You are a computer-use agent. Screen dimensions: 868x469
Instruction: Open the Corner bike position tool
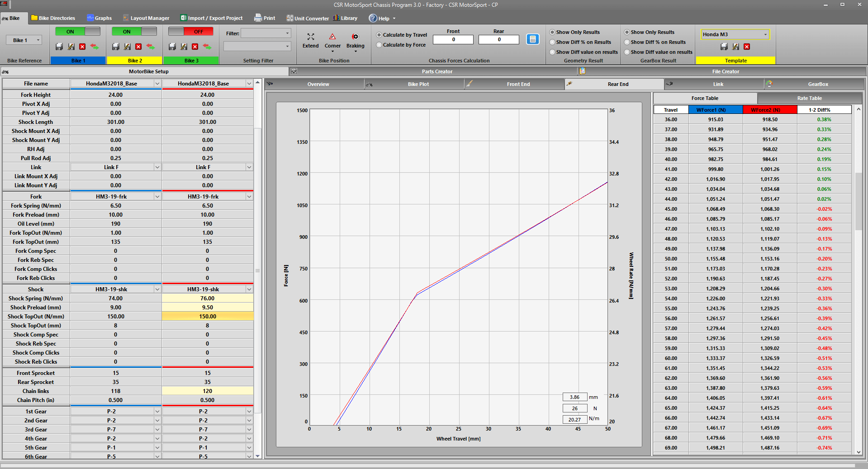(332, 37)
